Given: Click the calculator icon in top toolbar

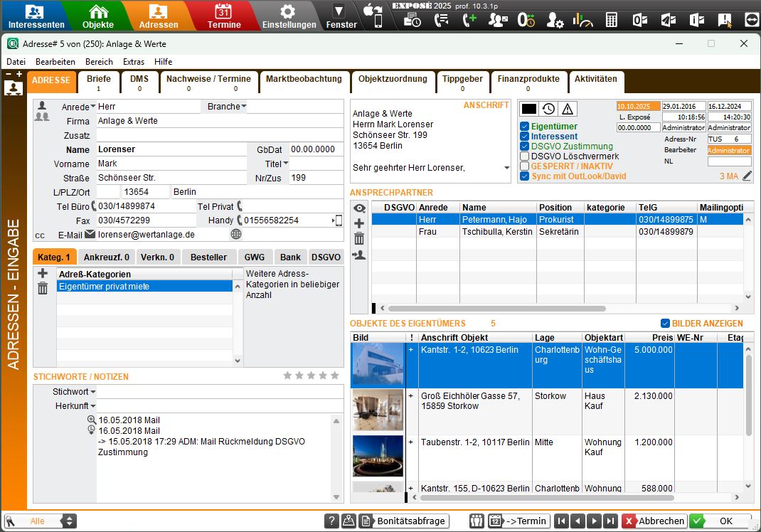Looking at the screenshot, I should [611, 20].
